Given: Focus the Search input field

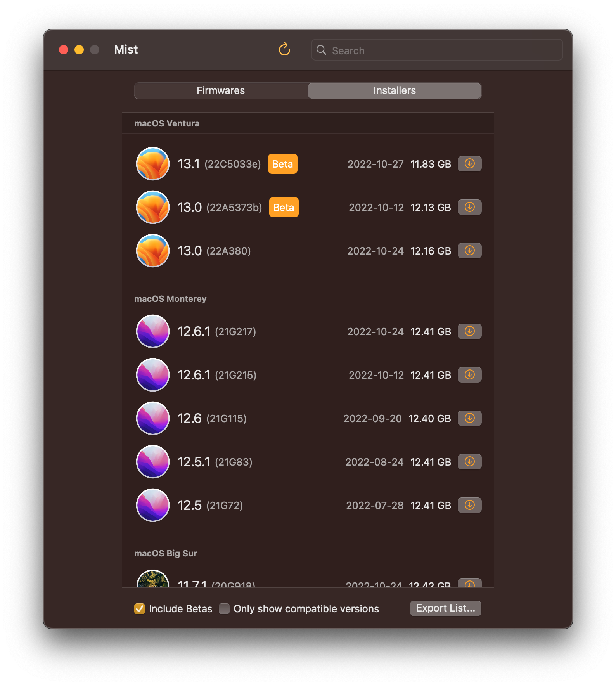Looking at the screenshot, I should [437, 50].
